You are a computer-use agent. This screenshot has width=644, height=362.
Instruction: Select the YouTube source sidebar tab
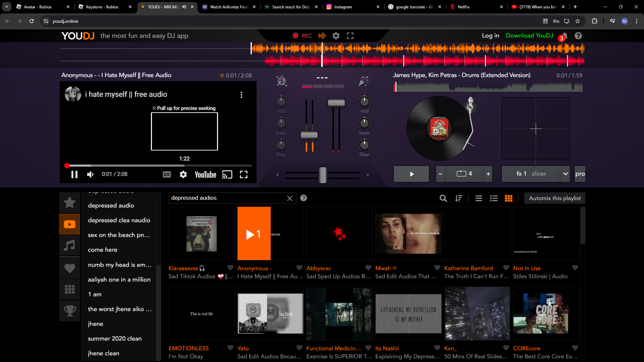coord(70,224)
